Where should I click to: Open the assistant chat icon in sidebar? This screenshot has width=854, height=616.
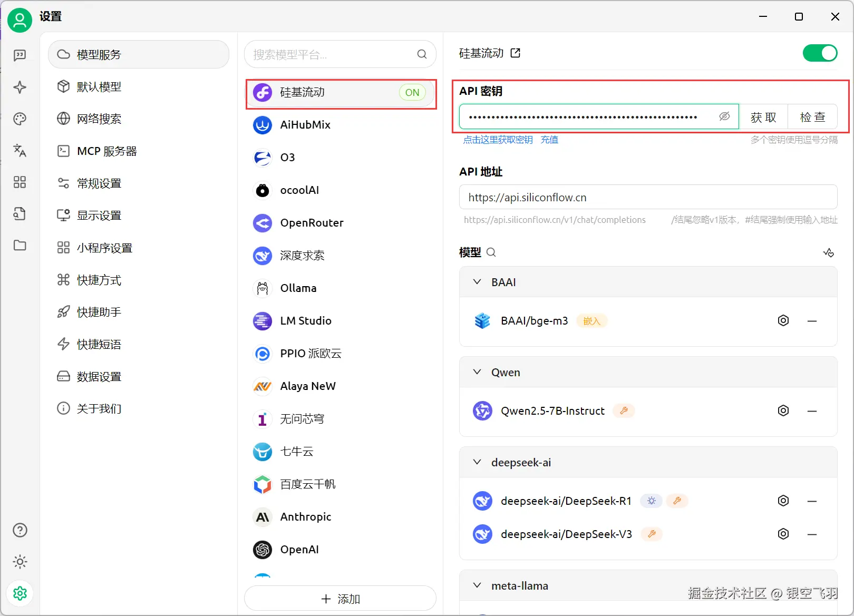click(20, 55)
